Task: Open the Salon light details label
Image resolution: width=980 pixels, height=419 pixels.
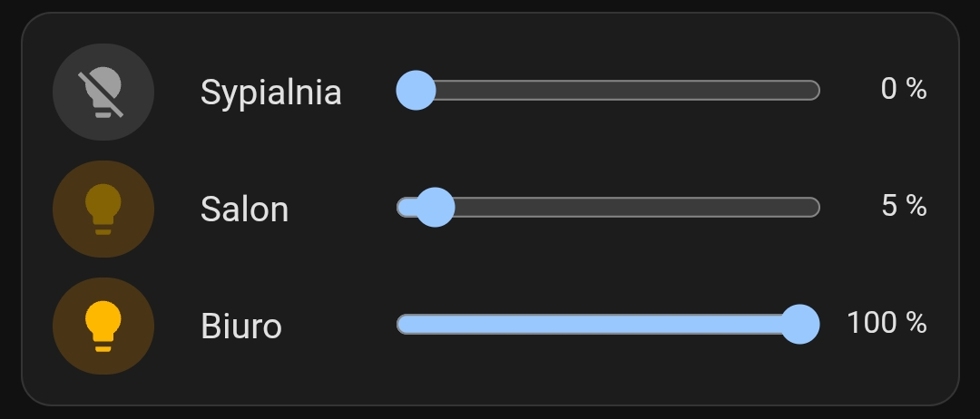Action: pyautogui.click(x=244, y=209)
